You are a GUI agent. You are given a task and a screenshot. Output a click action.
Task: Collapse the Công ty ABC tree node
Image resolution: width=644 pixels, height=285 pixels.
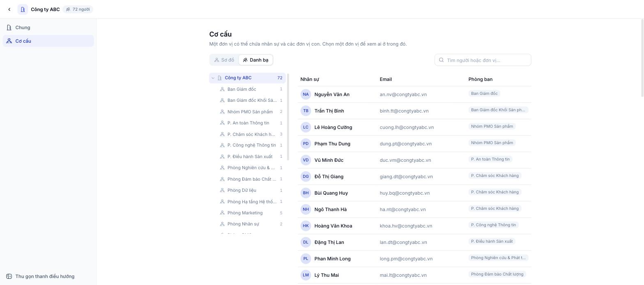pyautogui.click(x=213, y=78)
